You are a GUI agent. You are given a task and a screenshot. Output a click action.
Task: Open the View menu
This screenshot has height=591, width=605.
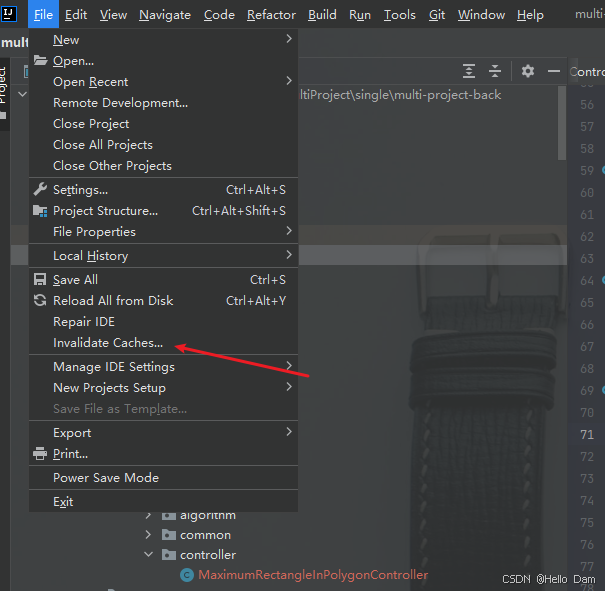pos(113,15)
